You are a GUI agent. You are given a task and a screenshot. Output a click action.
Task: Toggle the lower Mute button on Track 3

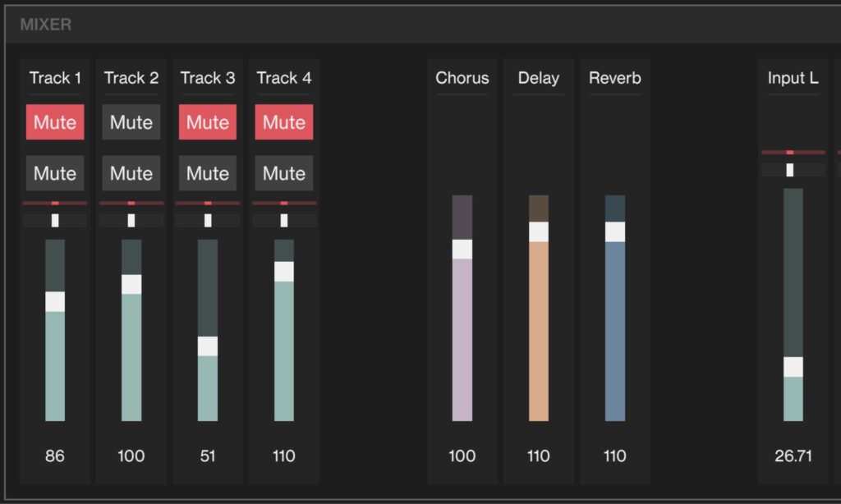click(208, 173)
